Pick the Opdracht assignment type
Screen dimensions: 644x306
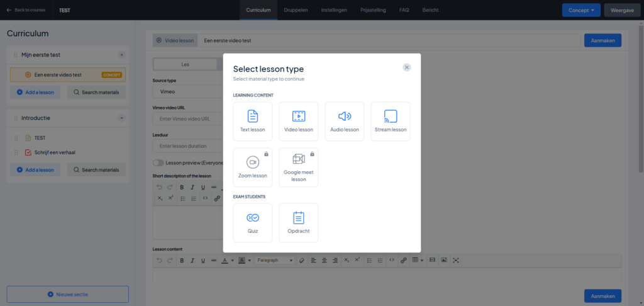[x=299, y=223]
